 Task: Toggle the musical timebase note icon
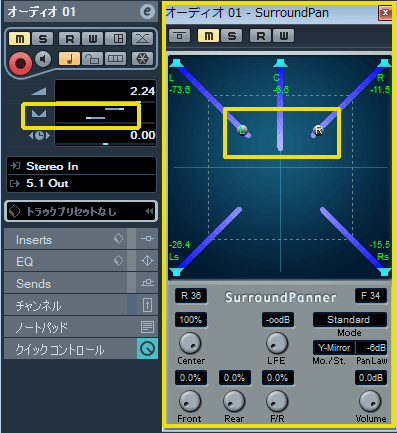(69, 59)
